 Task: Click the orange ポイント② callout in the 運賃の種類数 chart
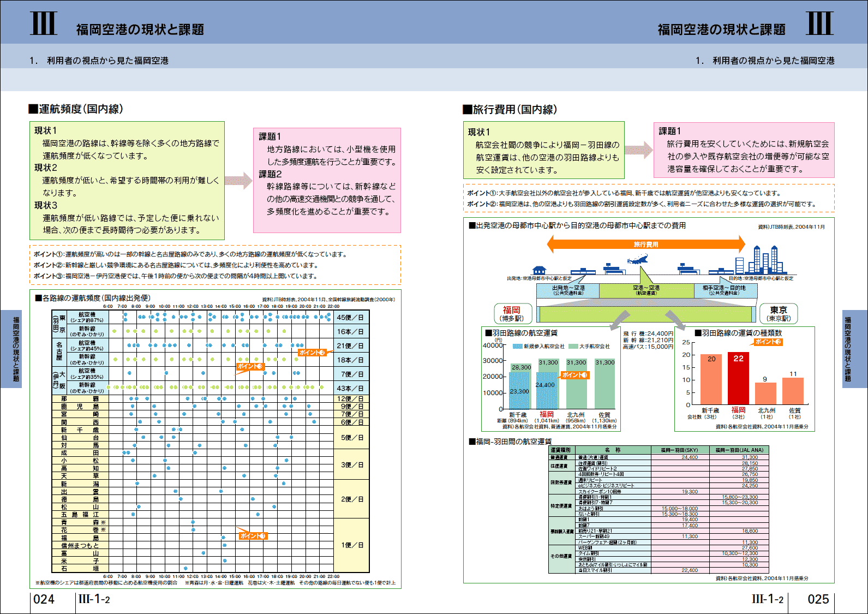tap(768, 342)
